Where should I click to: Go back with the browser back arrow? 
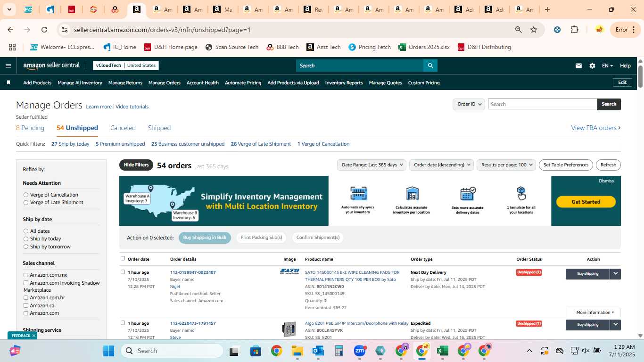10,30
